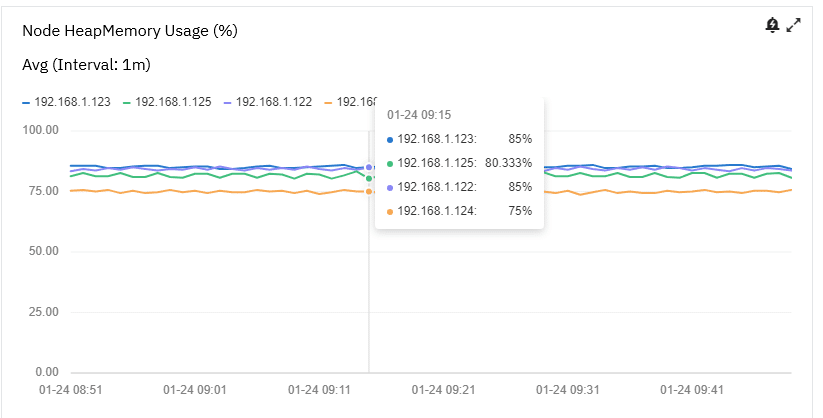Hide the 192.168.1.125 series via its legend label

point(172,102)
